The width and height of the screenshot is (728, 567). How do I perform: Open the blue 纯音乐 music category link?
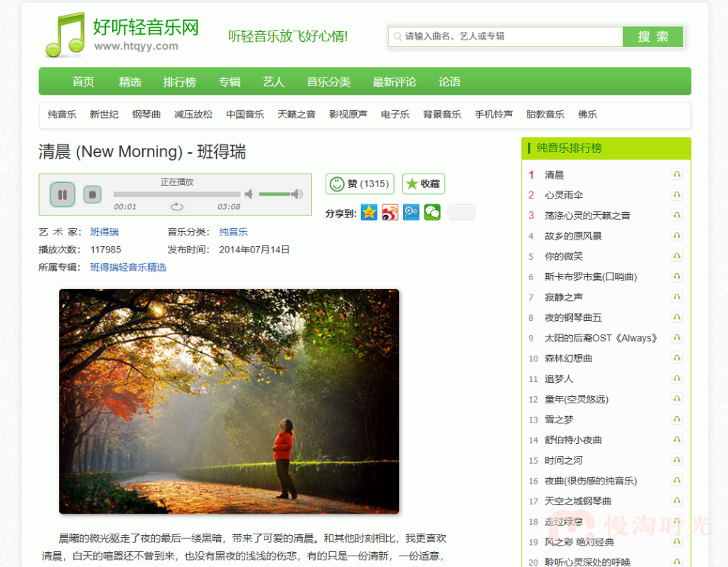(233, 232)
